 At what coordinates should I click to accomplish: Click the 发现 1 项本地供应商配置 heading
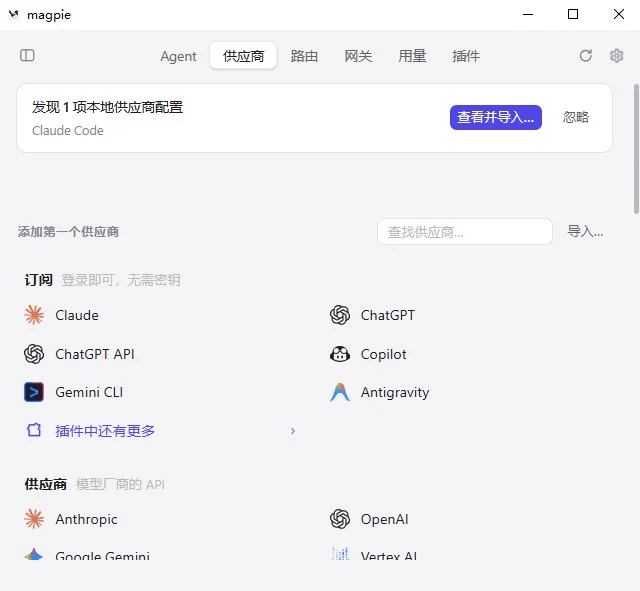coord(107,107)
